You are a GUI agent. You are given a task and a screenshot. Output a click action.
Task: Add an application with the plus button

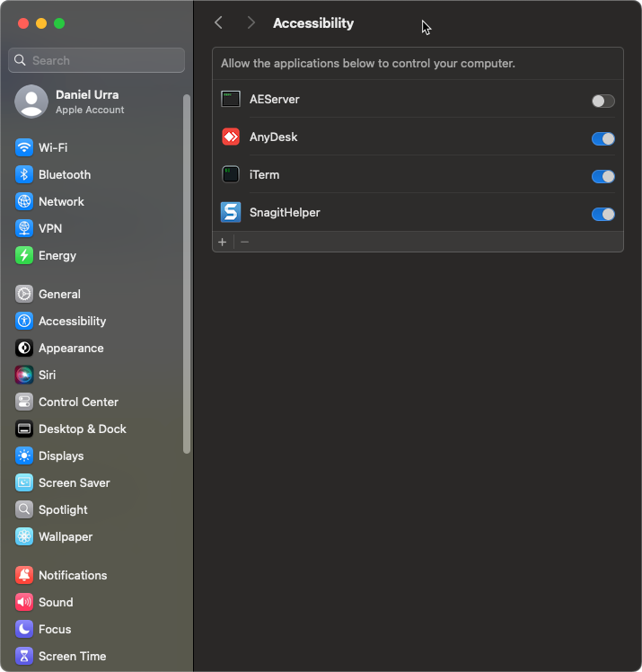(x=223, y=243)
